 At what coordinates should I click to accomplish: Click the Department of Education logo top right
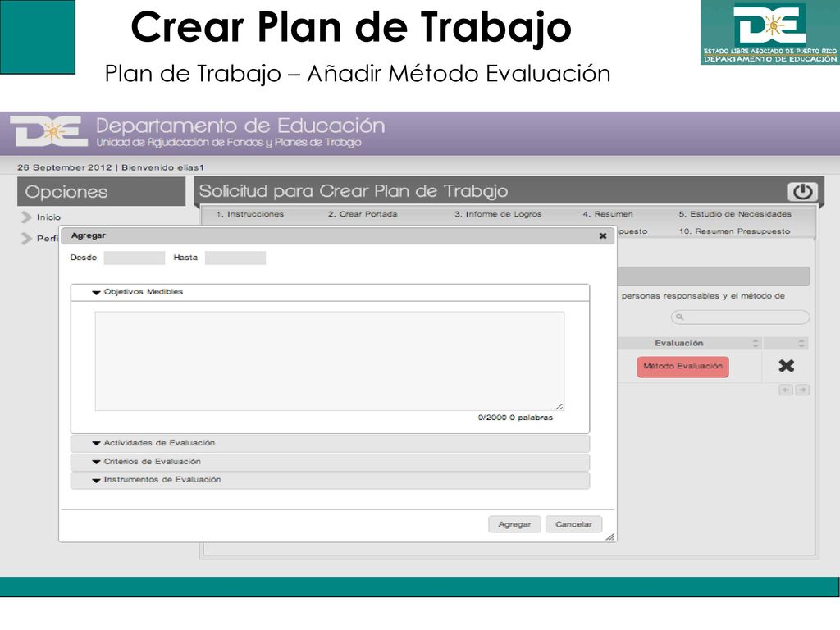(x=769, y=33)
